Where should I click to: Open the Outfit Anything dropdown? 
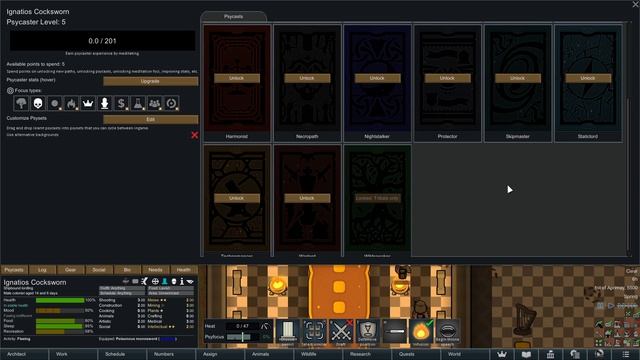click(x=122, y=288)
